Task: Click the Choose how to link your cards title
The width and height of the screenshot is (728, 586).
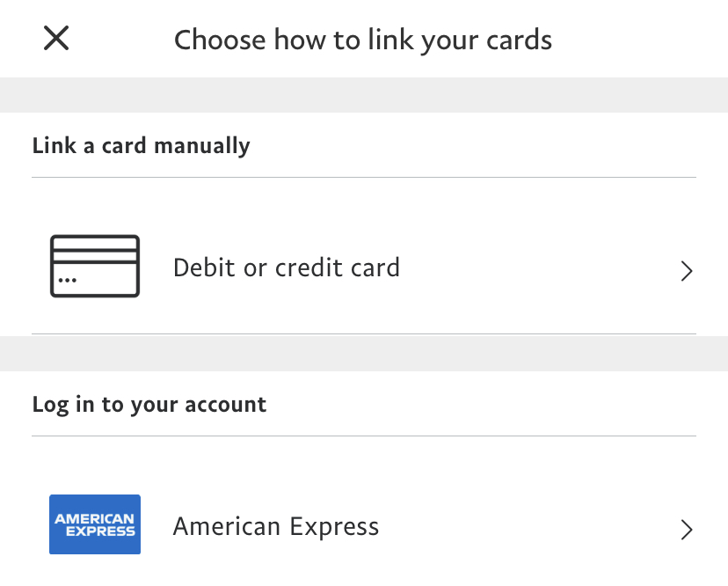Action: (x=363, y=40)
